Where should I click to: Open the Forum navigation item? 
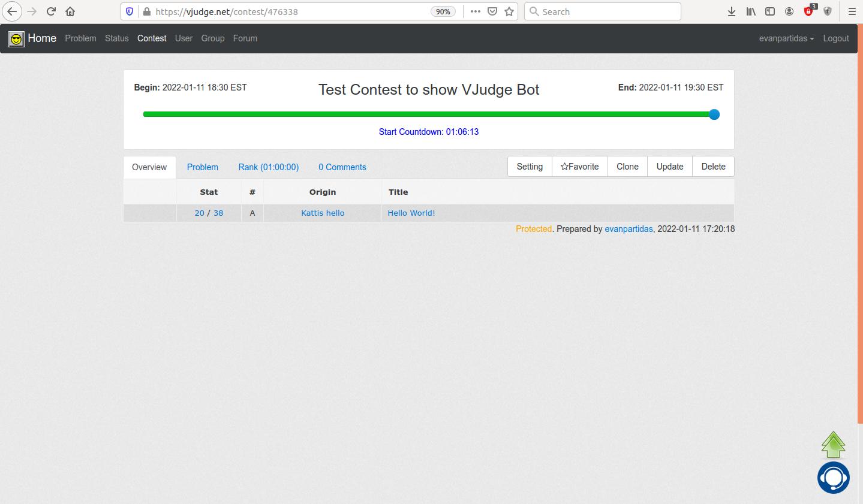[245, 38]
